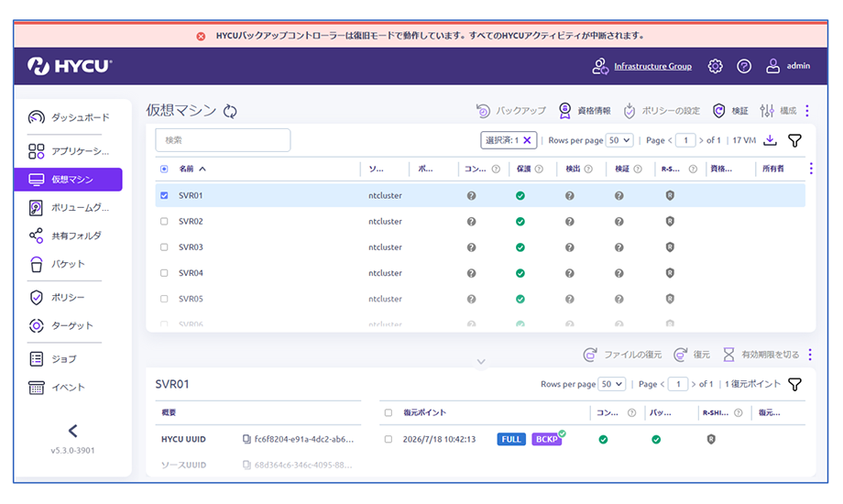Click the バックアップ toolbar action
Viewport: 843px width, 504px height.
click(510, 111)
